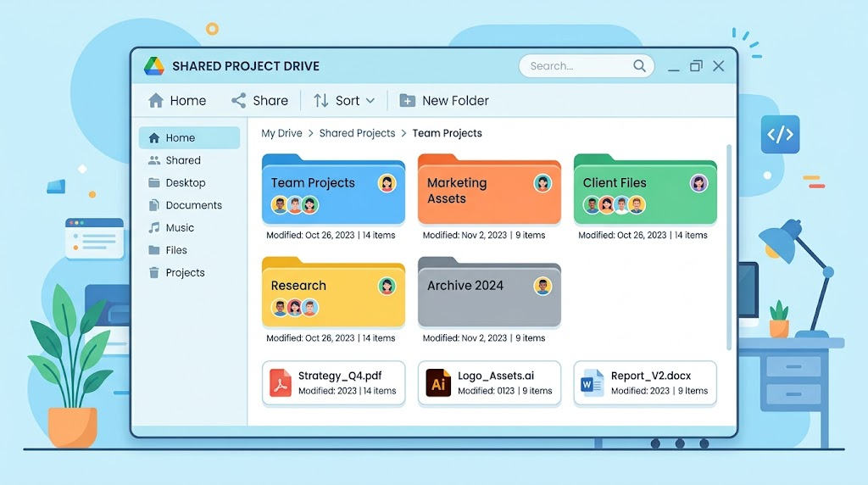The height and width of the screenshot is (485, 868).
Task: Open Desktop in the sidebar
Action: coord(189,182)
